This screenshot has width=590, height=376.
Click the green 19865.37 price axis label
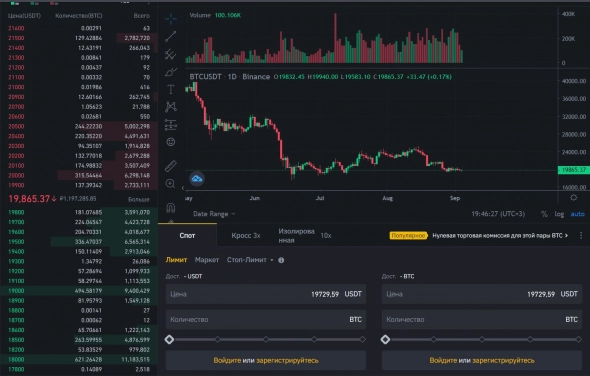click(x=573, y=170)
